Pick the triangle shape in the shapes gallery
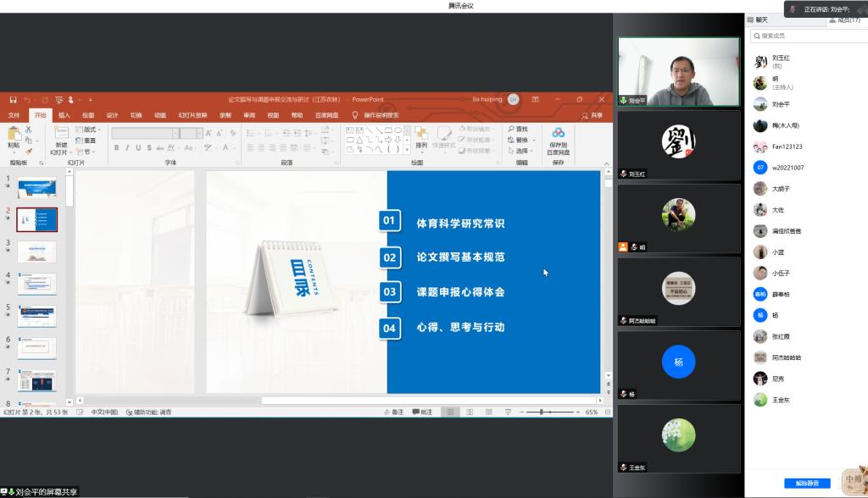This screenshot has width=868, height=498. click(x=359, y=140)
